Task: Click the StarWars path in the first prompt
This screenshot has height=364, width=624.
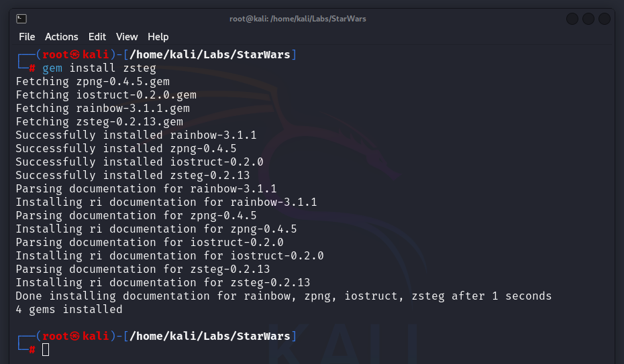Action: pos(263,54)
